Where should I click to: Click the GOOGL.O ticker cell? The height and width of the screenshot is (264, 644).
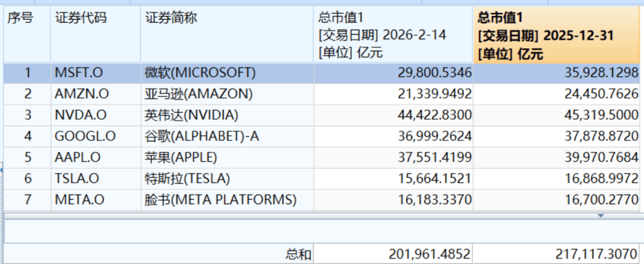tap(85, 136)
